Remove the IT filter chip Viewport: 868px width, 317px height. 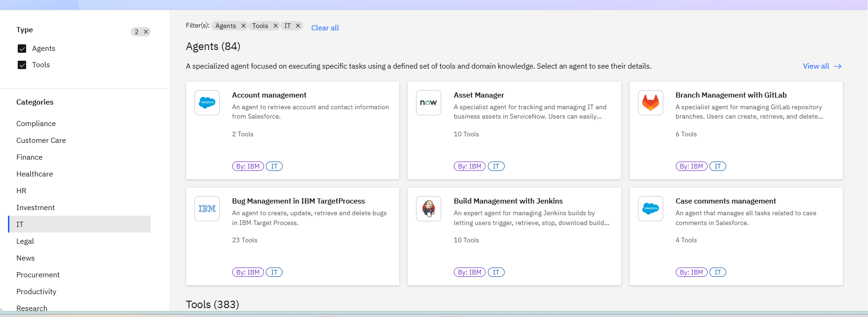pos(298,26)
